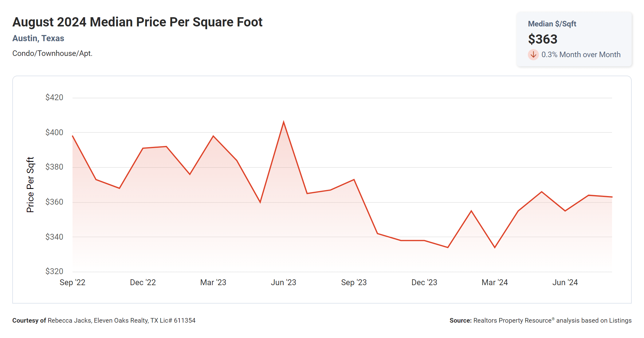Click the red down-arrow month-over-month icon
The height and width of the screenshot is (338, 644).
click(x=533, y=55)
